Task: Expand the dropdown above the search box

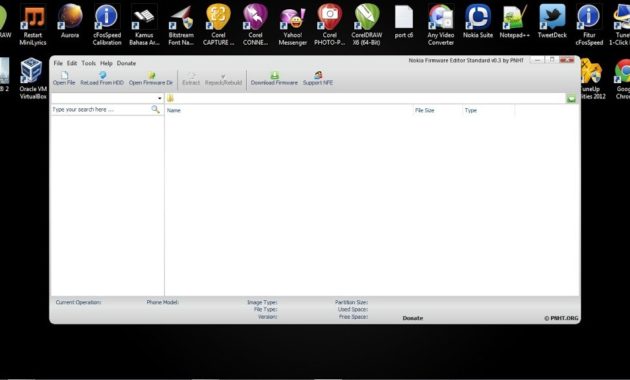Action: (x=160, y=98)
